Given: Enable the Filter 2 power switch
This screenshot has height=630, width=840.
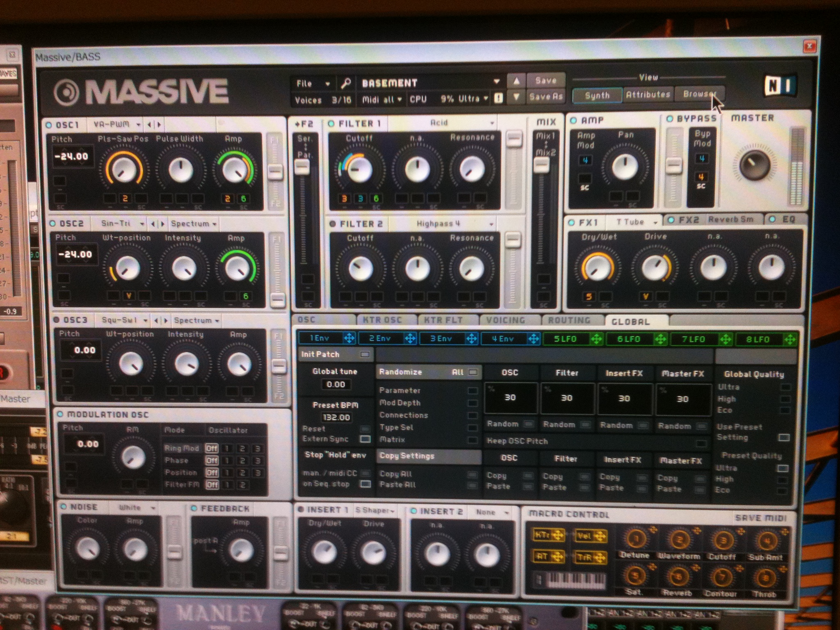Looking at the screenshot, I should click(333, 224).
